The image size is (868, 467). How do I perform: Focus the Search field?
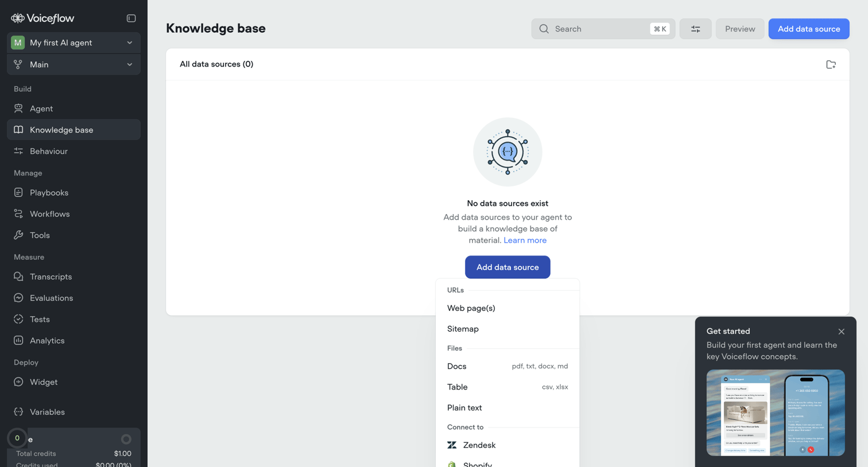(603, 29)
